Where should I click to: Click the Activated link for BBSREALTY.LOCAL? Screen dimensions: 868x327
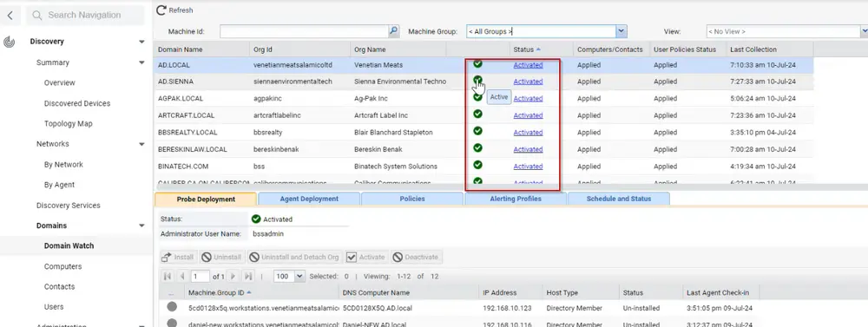(x=528, y=133)
